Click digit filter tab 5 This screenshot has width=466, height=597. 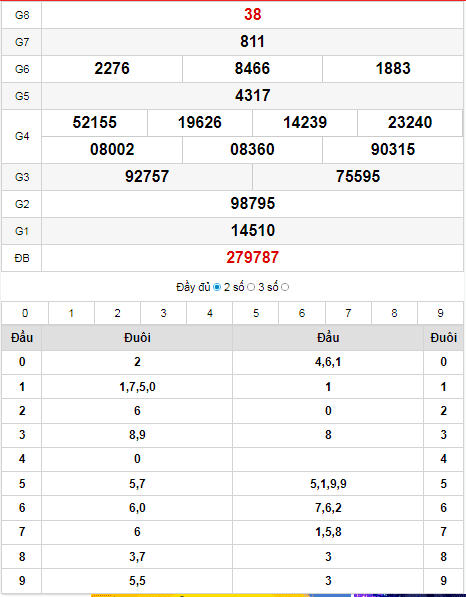point(256,313)
